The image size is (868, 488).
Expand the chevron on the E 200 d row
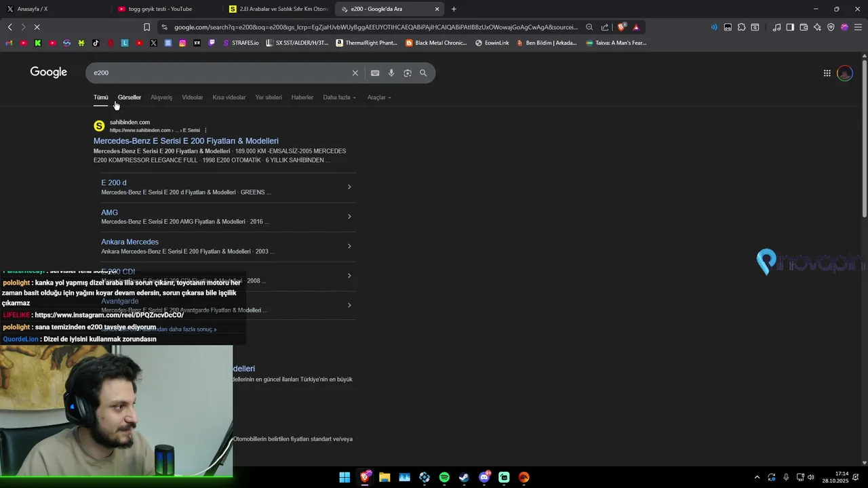pos(349,187)
